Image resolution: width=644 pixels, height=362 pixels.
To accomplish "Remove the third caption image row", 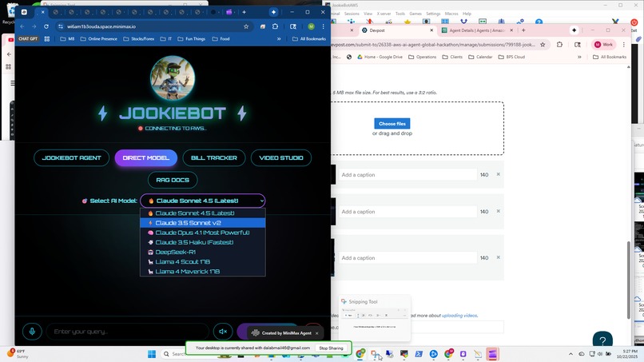I will 499,257.
